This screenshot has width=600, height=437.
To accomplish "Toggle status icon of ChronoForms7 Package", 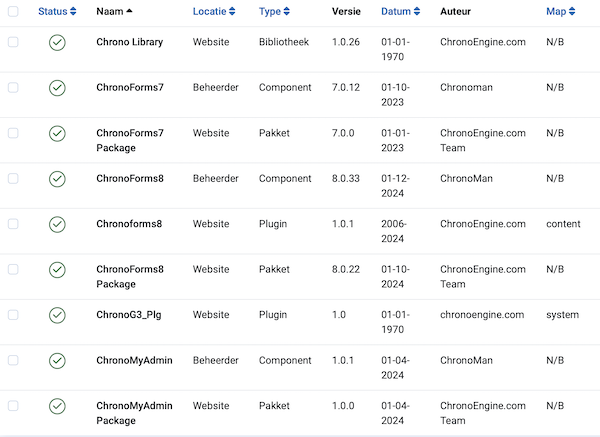I will (57, 134).
